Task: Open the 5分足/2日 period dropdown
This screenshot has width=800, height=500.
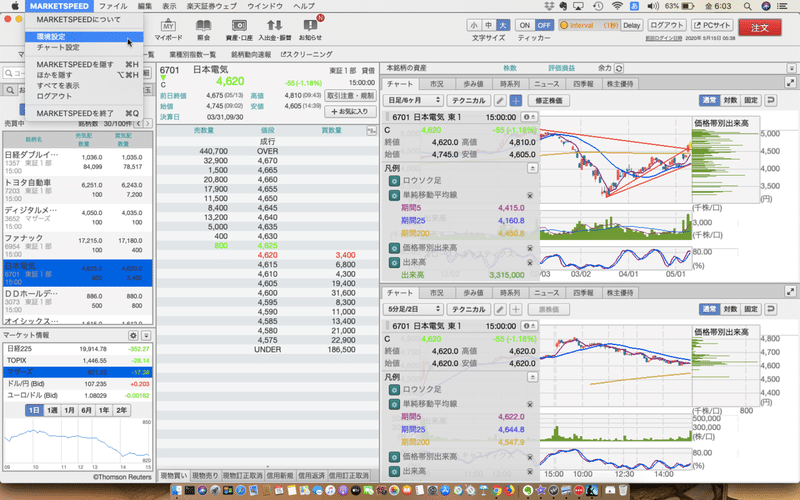Action: click(413, 309)
